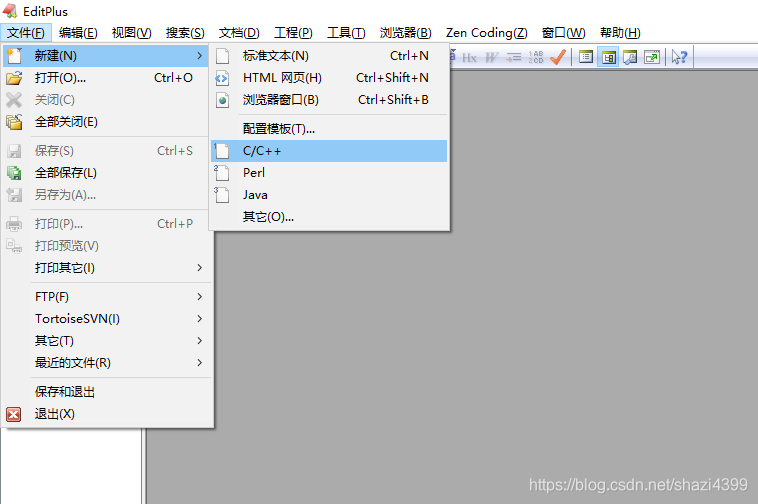758x504 pixels.
Task: Click the globe page icon beside 浏览器窗口(B)
Action: point(222,100)
